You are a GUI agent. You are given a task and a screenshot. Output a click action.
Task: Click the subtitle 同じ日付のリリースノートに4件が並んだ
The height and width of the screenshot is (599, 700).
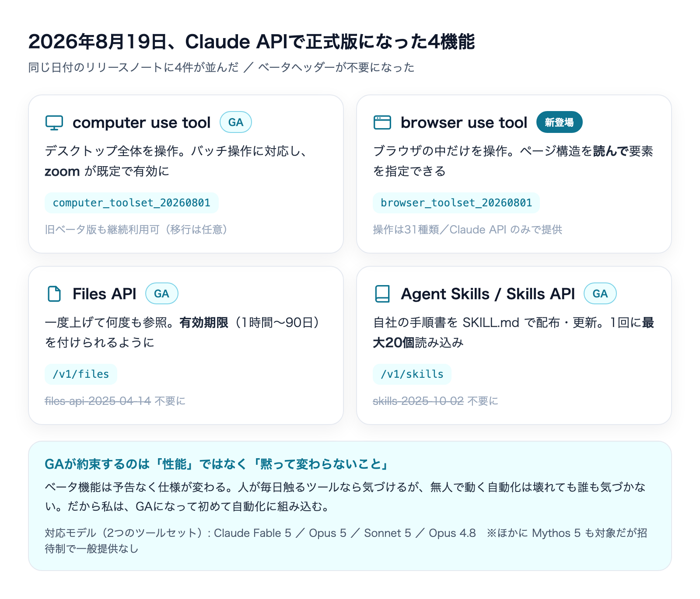tap(133, 67)
